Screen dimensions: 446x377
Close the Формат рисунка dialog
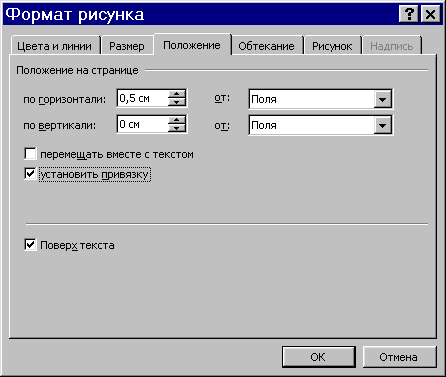430,14
